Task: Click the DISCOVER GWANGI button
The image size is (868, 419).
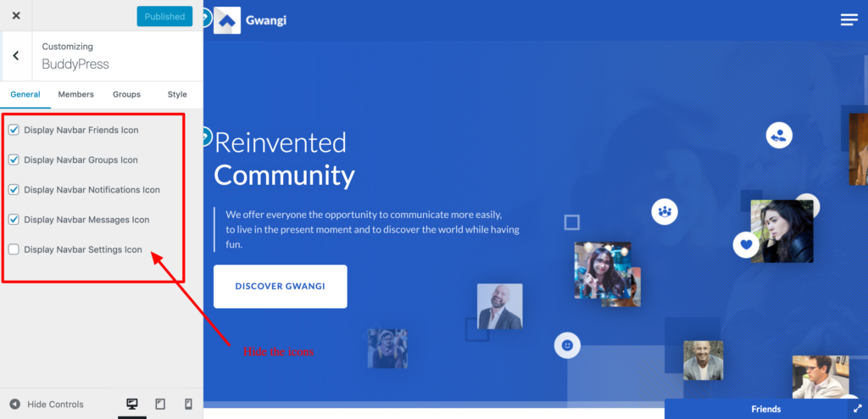Action: [280, 287]
